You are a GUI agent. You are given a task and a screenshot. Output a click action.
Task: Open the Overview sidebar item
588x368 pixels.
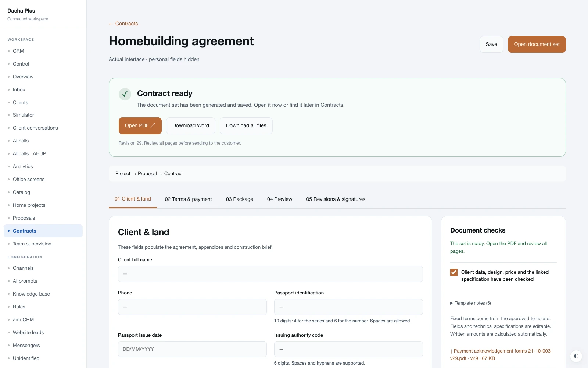(x=43, y=77)
